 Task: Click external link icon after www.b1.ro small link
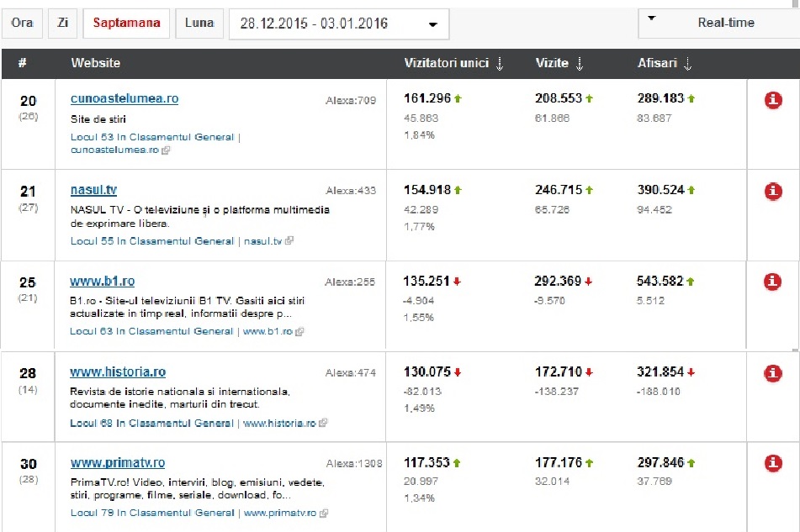(x=299, y=332)
